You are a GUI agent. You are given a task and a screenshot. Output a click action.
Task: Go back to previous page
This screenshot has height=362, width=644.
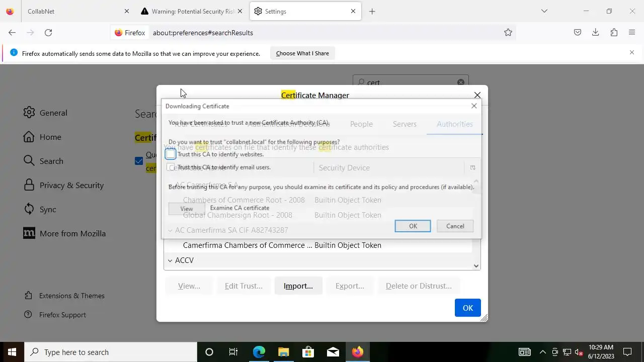[x=12, y=32]
